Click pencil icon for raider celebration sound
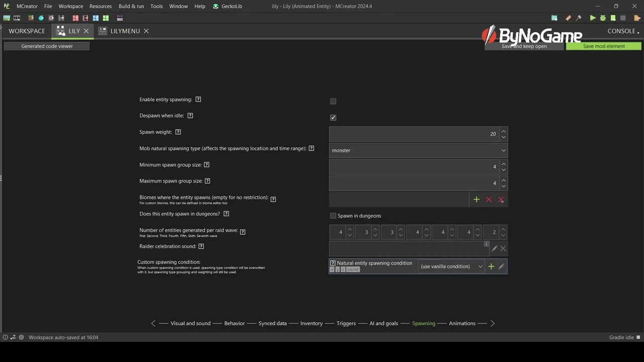 tap(495, 248)
